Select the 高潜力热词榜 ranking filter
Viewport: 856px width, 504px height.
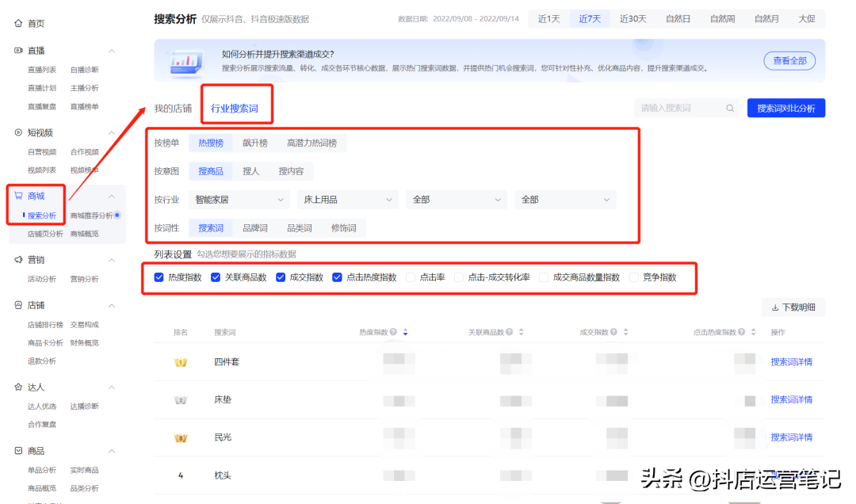(311, 143)
